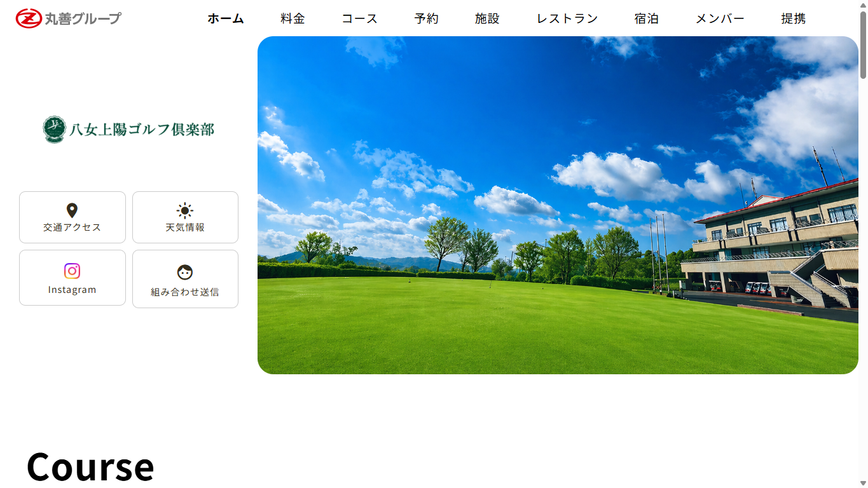868x488 pixels.
Task: Select 宿泊 in the navigation bar
Action: (646, 18)
